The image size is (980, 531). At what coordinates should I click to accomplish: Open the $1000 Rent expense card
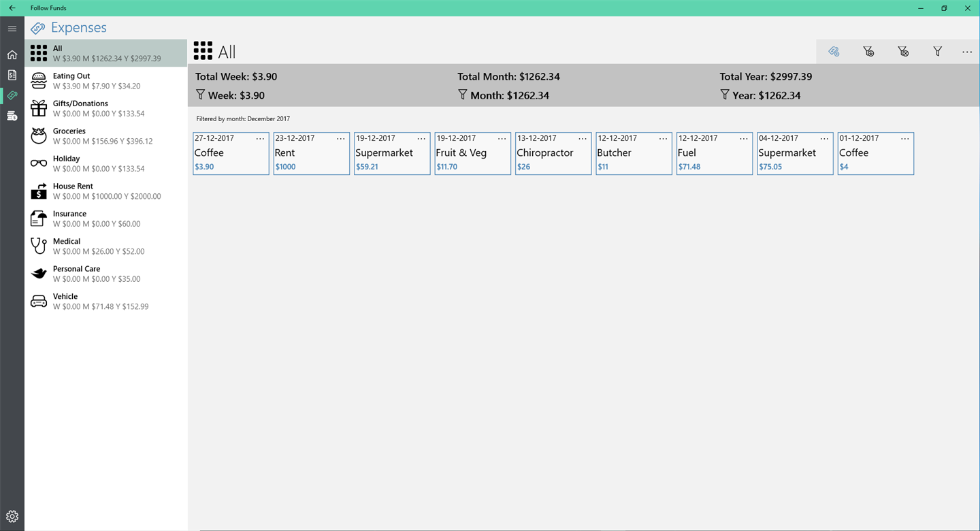(x=312, y=154)
